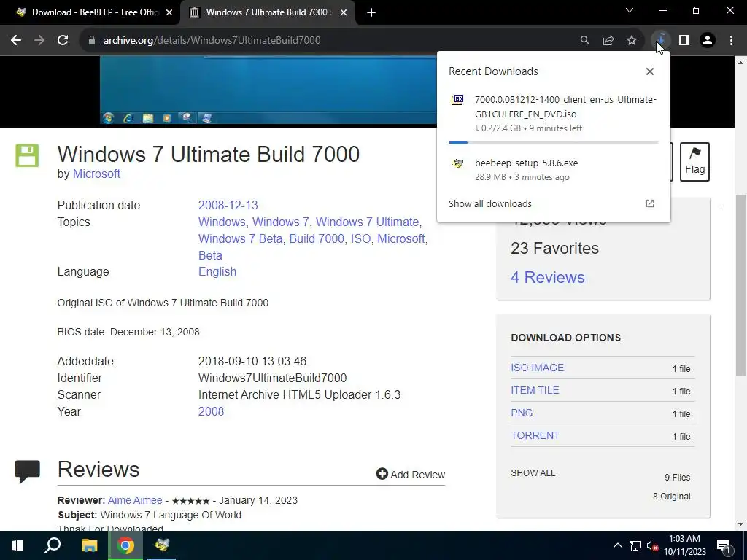Click Add Review

point(410,474)
